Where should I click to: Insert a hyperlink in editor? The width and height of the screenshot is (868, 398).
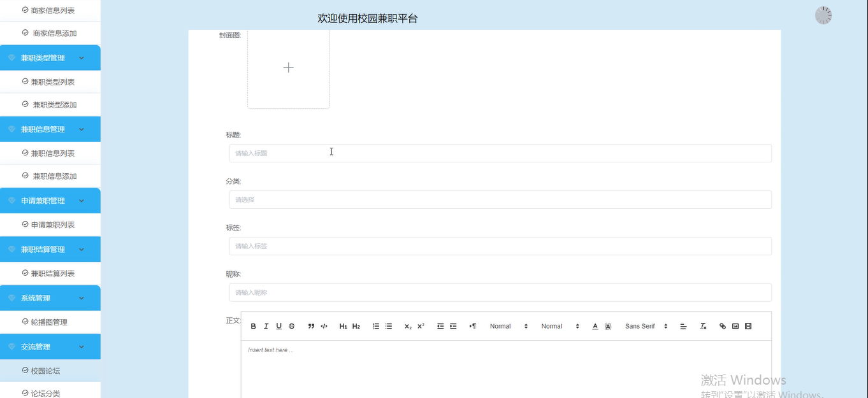click(x=722, y=326)
